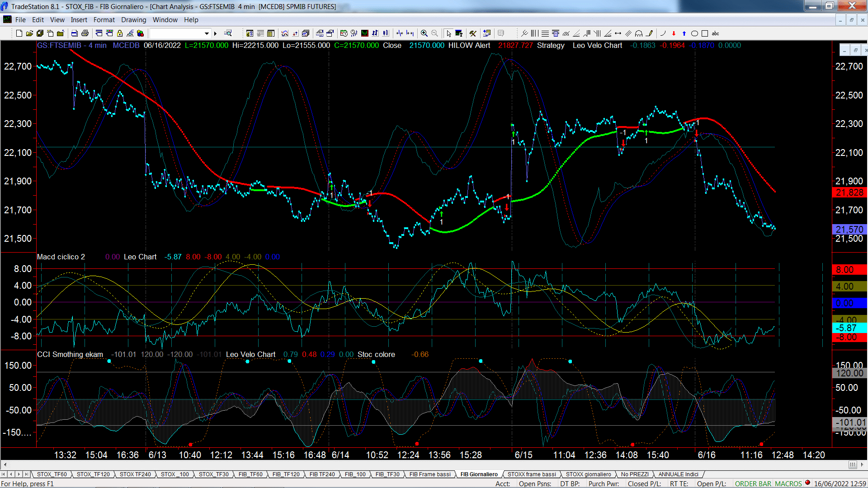Image resolution: width=868 pixels, height=488 pixels.
Task: Open the Help menu
Action: pos(191,20)
